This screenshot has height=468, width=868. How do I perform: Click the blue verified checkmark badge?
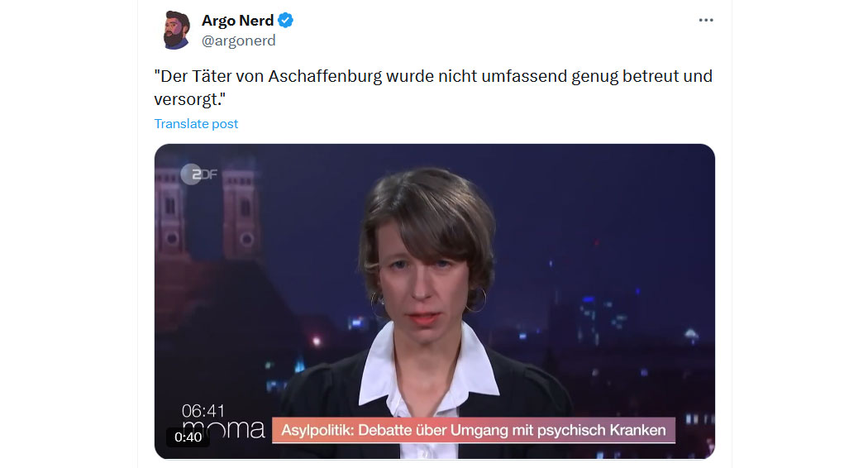pyautogui.click(x=286, y=21)
